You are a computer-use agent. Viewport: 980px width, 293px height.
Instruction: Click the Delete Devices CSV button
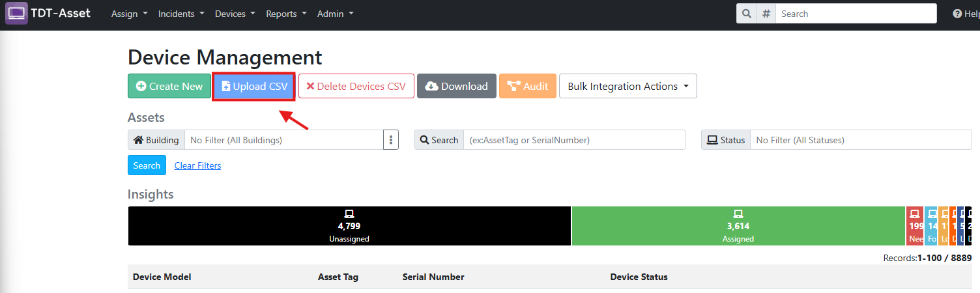point(356,86)
